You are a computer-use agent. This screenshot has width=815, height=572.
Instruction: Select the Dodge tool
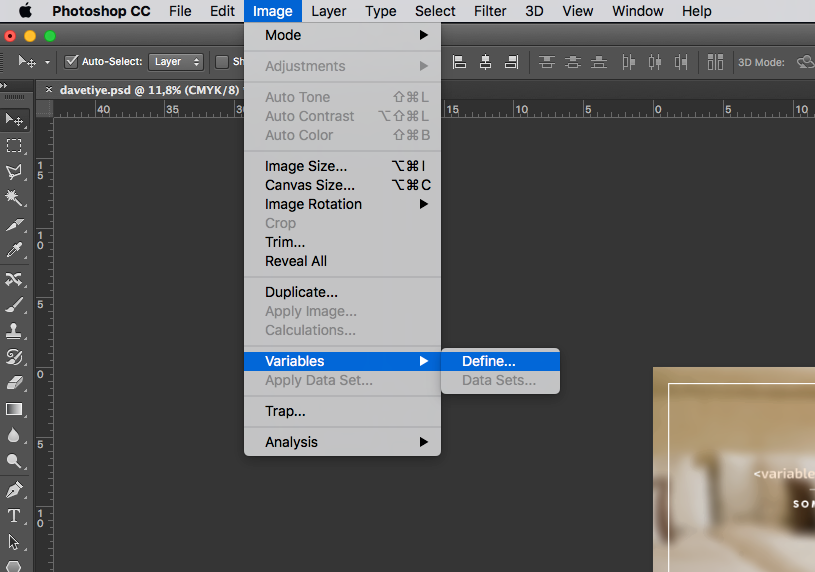point(14,461)
